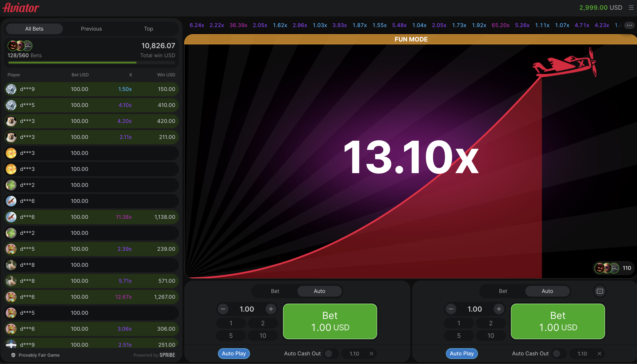Image resolution: width=637 pixels, height=364 pixels.
Task: Click avatar of d***5 with 2.39x
Action: click(11, 249)
